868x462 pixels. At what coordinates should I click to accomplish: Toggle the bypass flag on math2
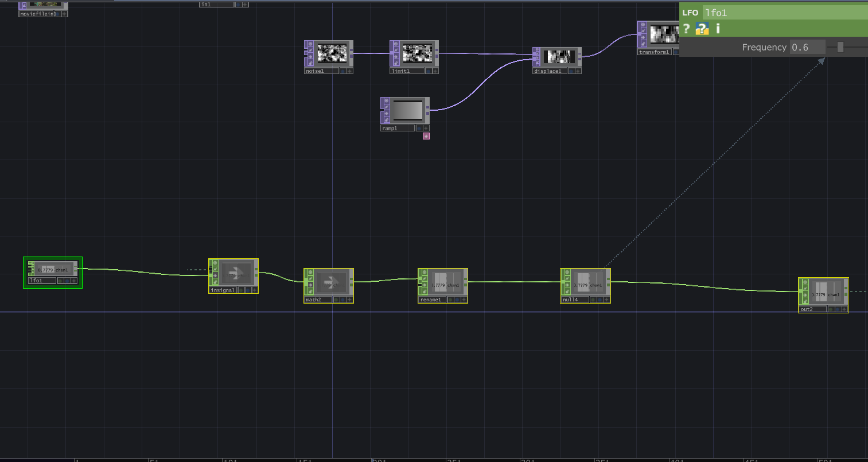point(309,278)
